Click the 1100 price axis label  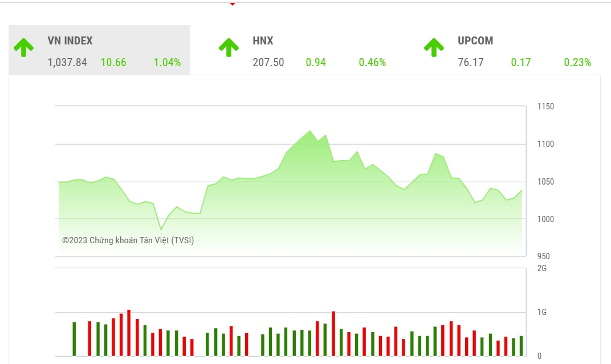(545, 144)
